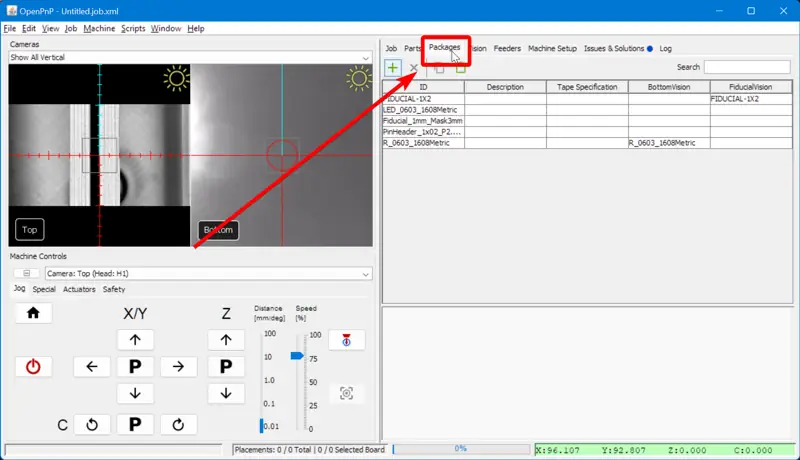Toggle the top camera light icon

click(x=177, y=78)
